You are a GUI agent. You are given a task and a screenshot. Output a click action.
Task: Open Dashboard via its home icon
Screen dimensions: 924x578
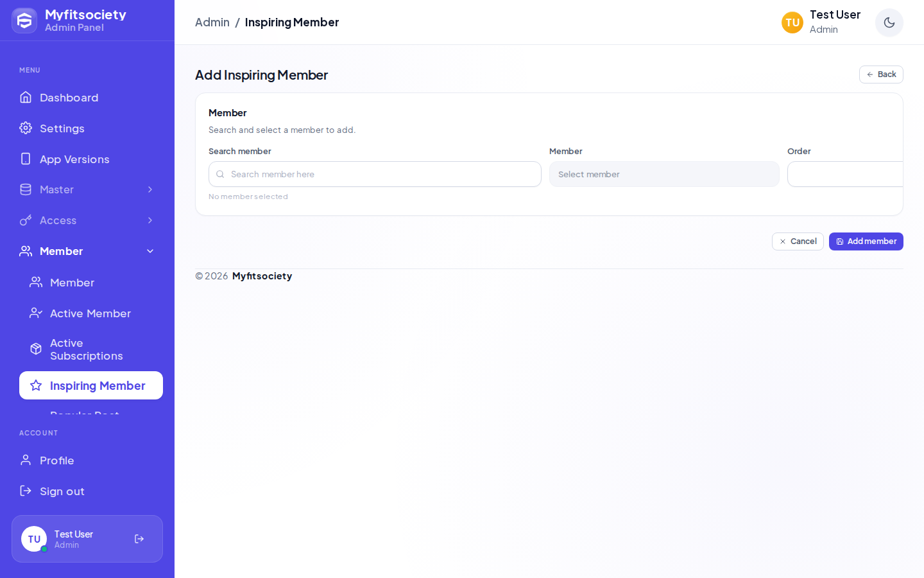tap(26, 97)
